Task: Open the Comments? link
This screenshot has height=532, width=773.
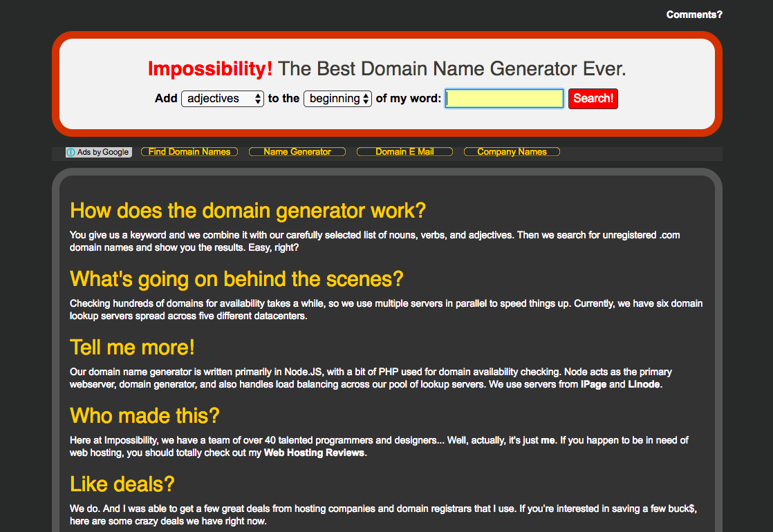Action: coord(693,15)
